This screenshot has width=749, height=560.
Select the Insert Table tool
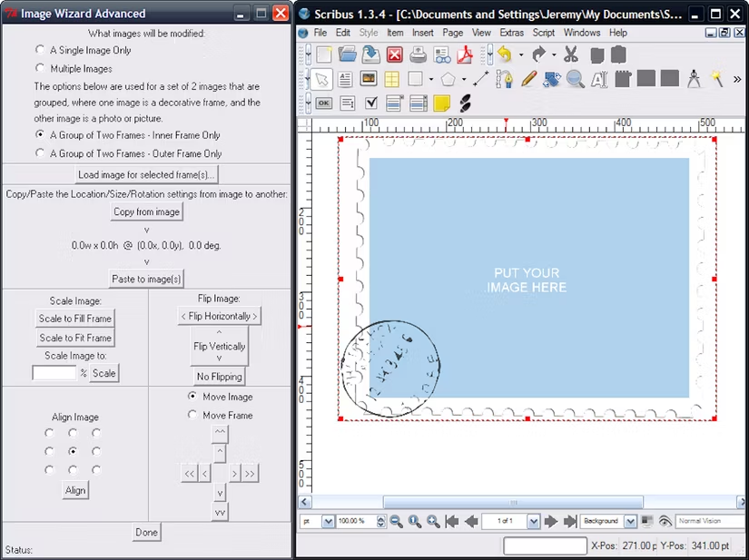click(391, 79)
